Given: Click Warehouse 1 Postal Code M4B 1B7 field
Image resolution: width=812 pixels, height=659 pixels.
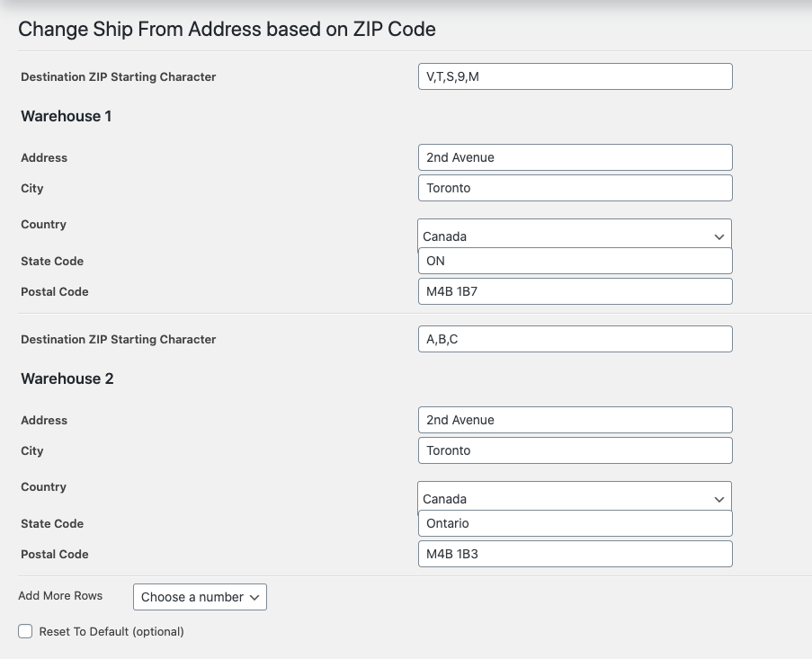Looking at the screenshot, I should pyautogui.click(x=576, y=291).
